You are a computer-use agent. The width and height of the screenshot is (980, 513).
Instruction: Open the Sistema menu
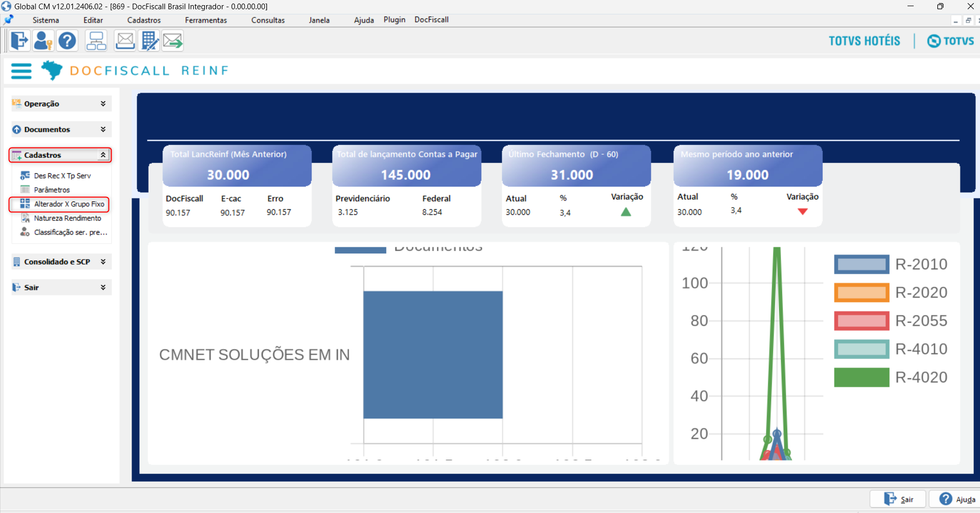(46, 20)
